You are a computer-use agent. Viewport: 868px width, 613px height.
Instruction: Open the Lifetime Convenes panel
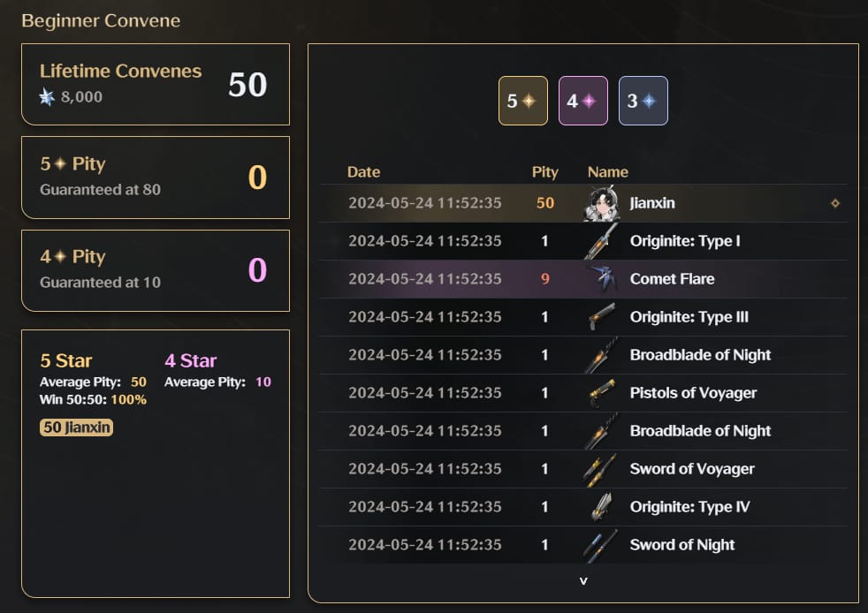coord(156,84)
